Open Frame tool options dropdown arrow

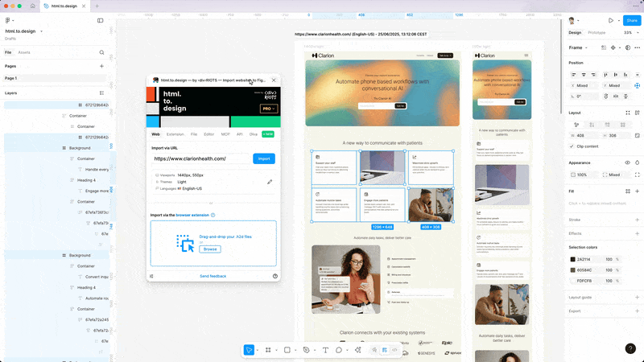click(x=276, y=350)
